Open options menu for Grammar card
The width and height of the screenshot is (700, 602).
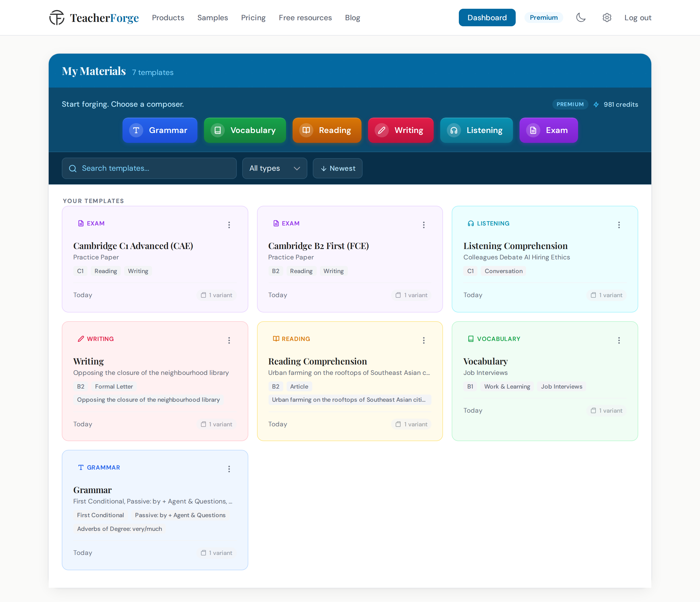tap(229, 469)
